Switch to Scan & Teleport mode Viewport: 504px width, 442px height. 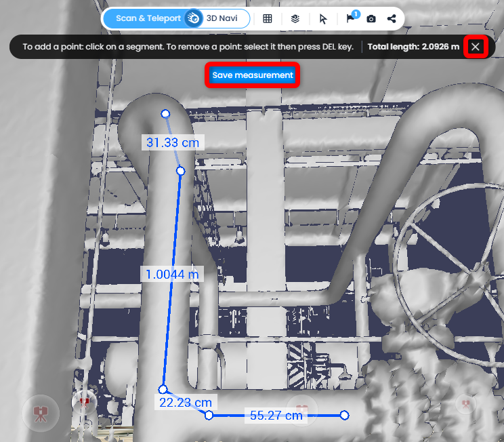pos(148,18)
